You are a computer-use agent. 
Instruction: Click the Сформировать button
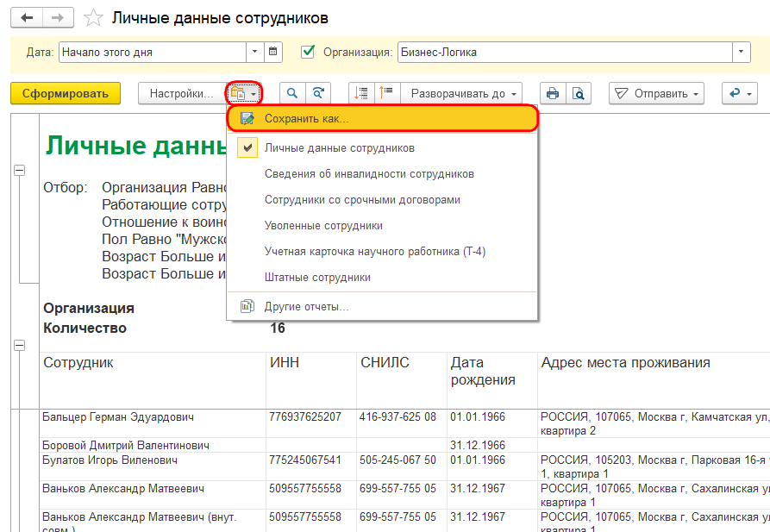coord(66,93)
